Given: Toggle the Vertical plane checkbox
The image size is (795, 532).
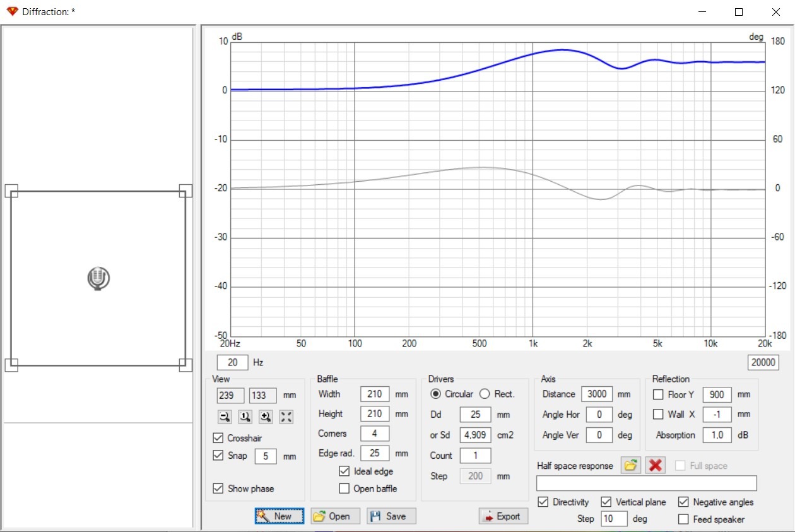Looking at the screenshot, I should pos(606,502).
